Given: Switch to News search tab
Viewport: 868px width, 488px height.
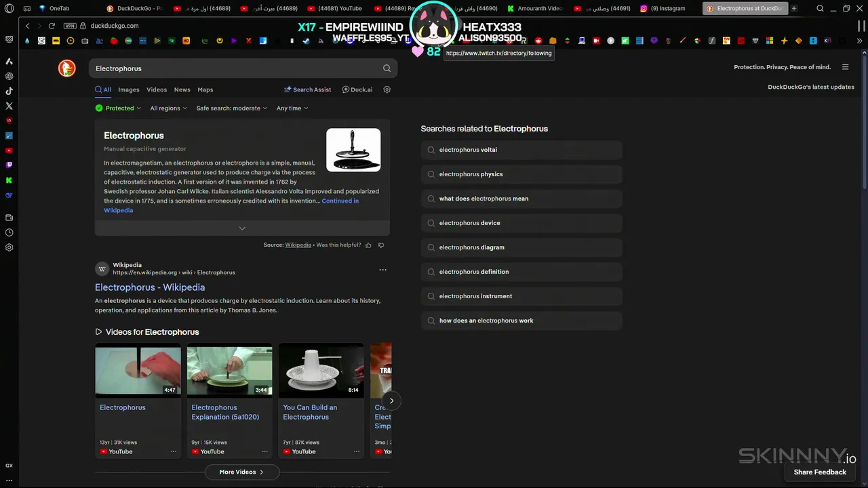Looking at the screenshot, I should point(182,89).
